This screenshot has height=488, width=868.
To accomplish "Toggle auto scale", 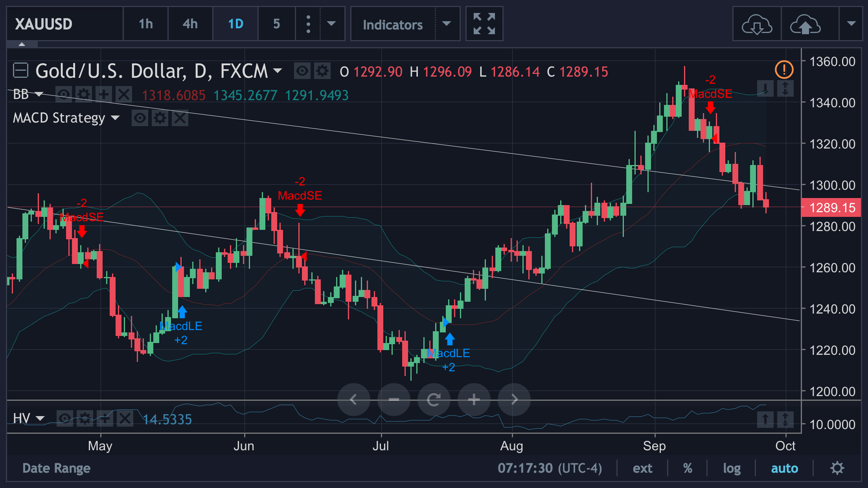I will pos(784,468).
